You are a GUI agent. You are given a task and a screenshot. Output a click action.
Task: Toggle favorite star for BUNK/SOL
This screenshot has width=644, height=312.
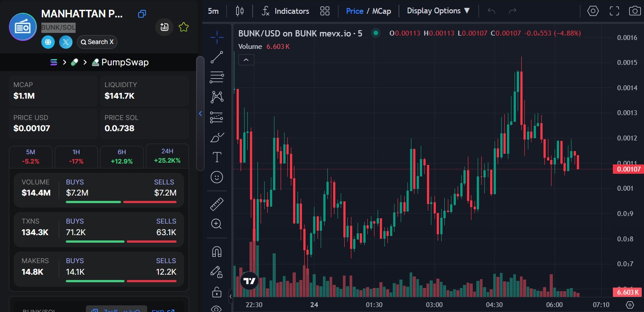coord(184,28)
